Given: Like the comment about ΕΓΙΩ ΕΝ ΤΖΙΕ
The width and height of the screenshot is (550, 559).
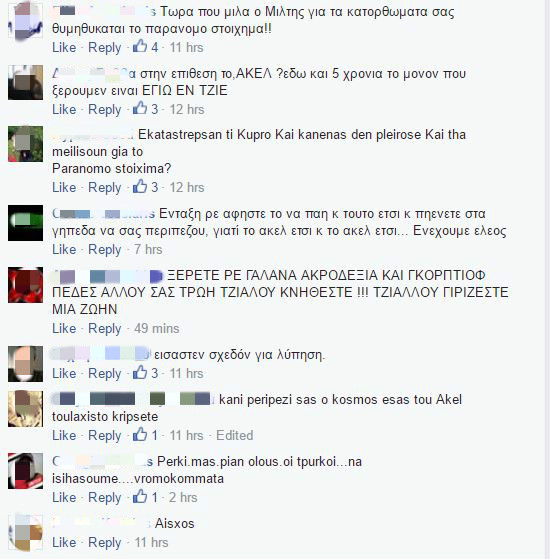Looking at the screenshot, I should 64,109.
